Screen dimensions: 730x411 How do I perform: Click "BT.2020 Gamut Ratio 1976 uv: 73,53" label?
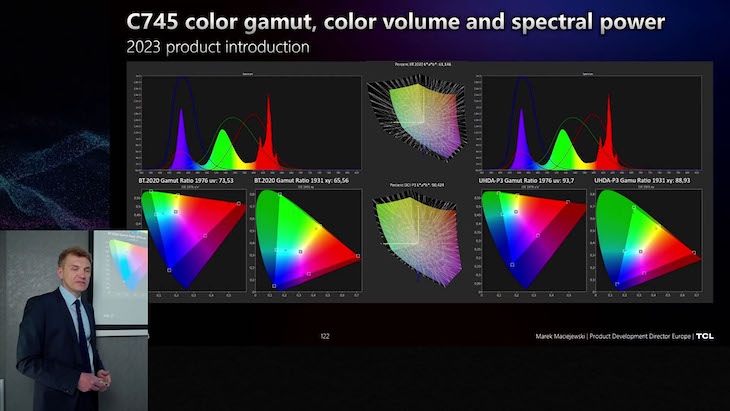click(x=186, y=180)
